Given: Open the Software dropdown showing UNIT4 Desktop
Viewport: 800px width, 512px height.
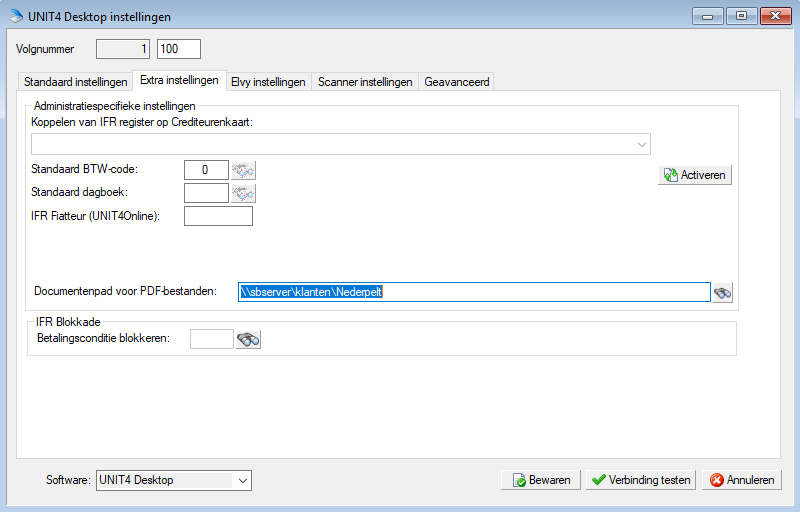Looking at the screenshot, I should tap(173, 480).
